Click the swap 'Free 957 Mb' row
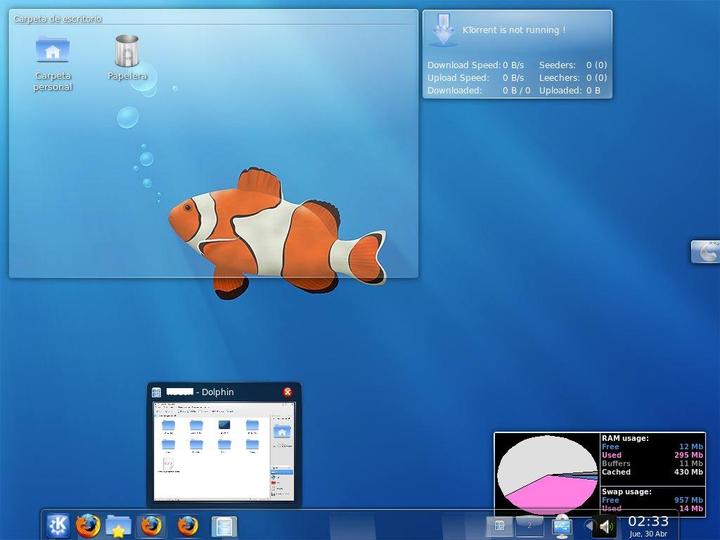The width and height of the screenshot is (720, 540). [x=652, y=500]
